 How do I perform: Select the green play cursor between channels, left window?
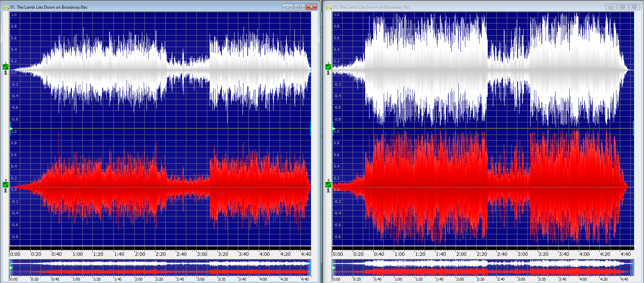click(x=11, y=129)
